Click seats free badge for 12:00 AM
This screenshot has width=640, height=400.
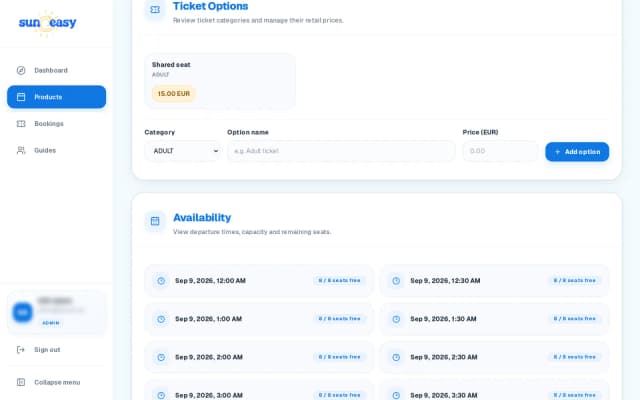pyautogui.click(x=340, y=281)
